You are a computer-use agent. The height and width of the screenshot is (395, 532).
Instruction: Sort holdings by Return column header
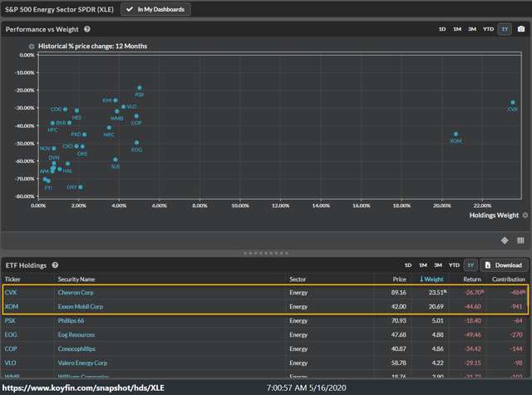[x=472, y=279]
